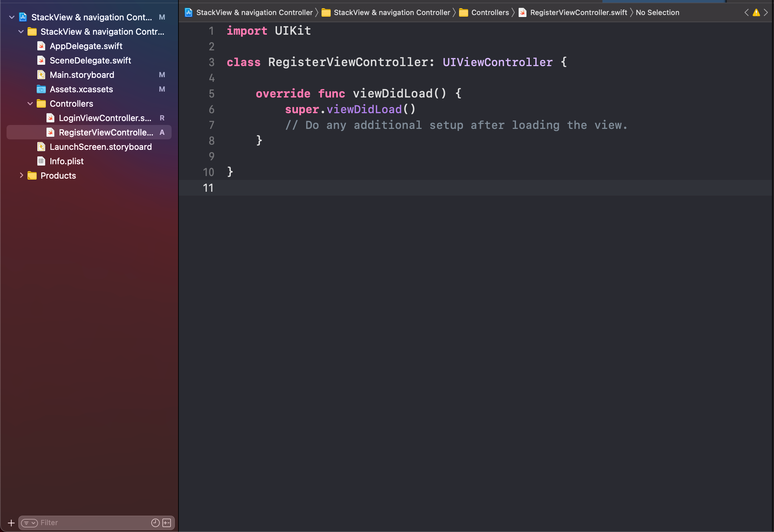The image size is (774, 532).
Task: Click the folder icon beside Controllers
Action: tap(41, 104)
